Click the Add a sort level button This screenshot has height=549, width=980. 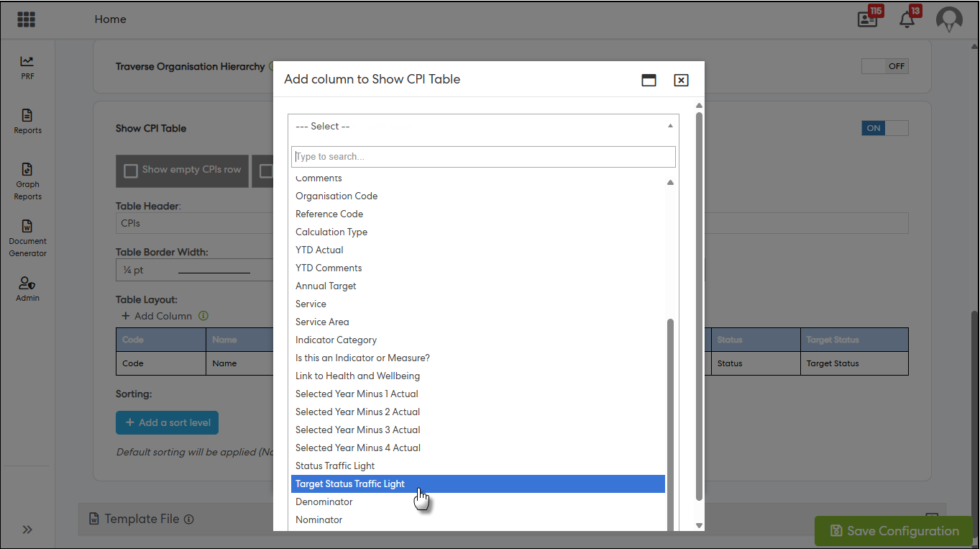167,423
